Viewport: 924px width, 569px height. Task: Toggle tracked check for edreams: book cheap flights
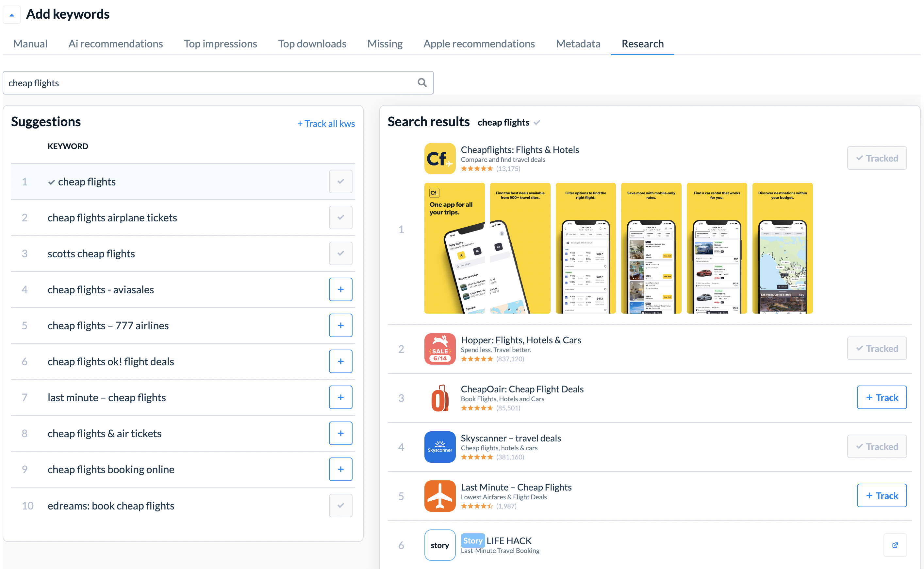(340, 506)
